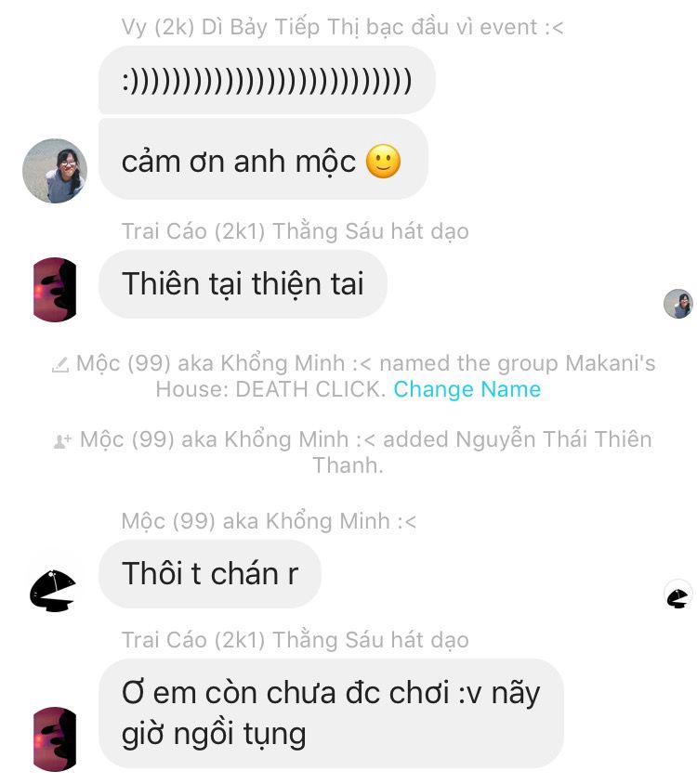Tap "added Nguyễn Thái Thiên Thanh" system notice
Image resolution: width=697 pixels, height=784 pixels.
click(x=353, y=452)
